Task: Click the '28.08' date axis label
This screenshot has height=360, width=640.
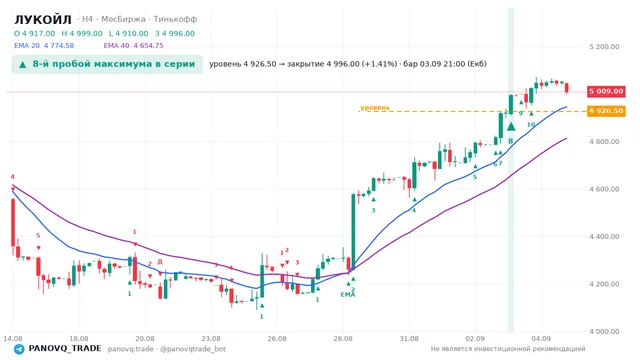Action: tap(343, 339)
